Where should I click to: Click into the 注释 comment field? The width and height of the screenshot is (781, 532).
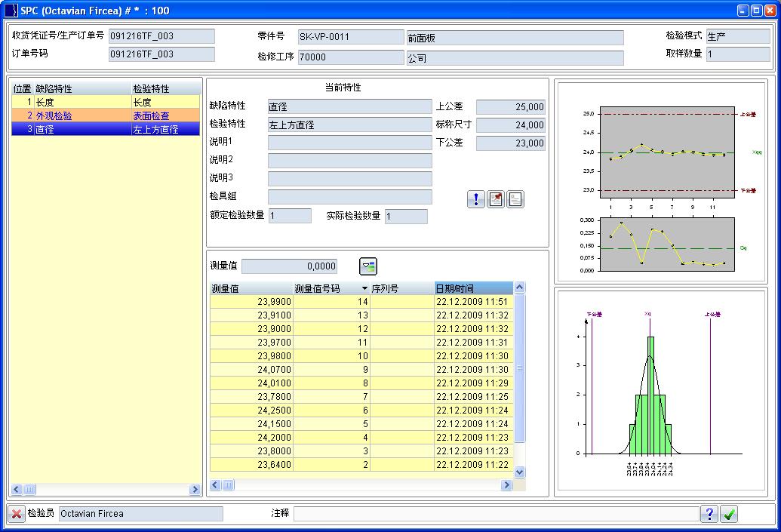pos(495,514)
